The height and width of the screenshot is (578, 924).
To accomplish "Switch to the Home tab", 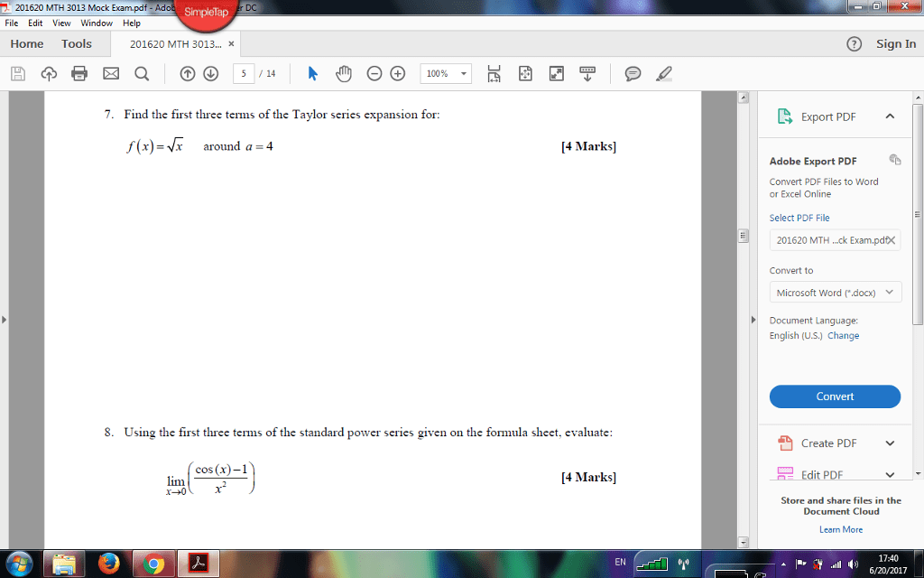I will click(x=26, y=43).
